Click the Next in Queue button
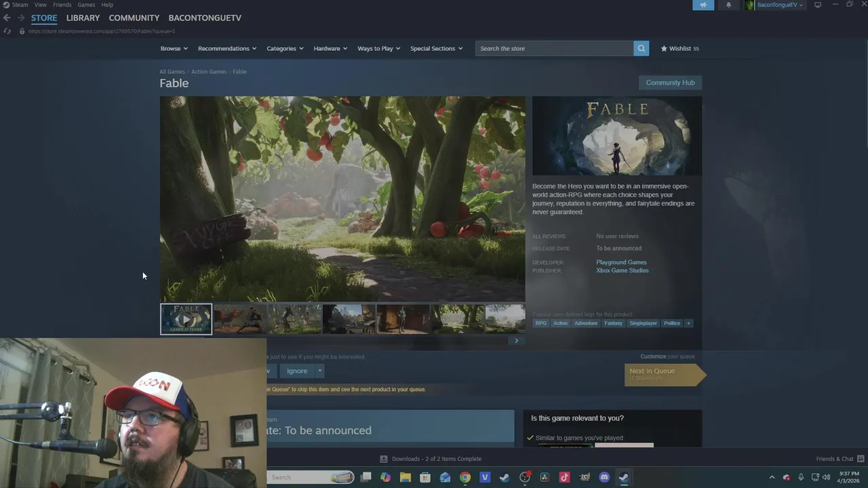 (665, 374)
